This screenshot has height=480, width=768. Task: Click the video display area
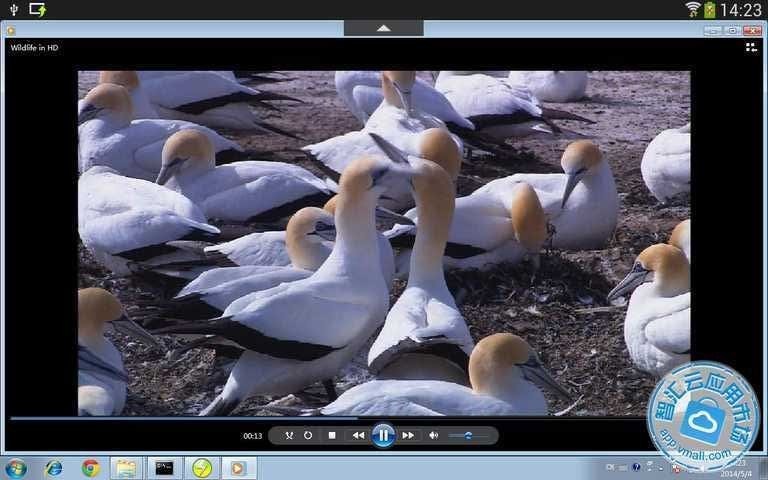pos(384,242)
